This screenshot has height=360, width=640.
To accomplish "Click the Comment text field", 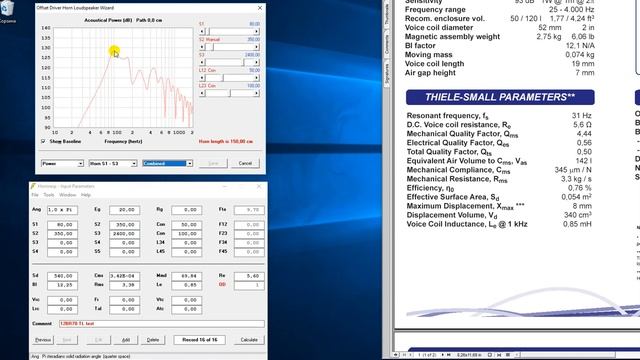I will [162, 323].
